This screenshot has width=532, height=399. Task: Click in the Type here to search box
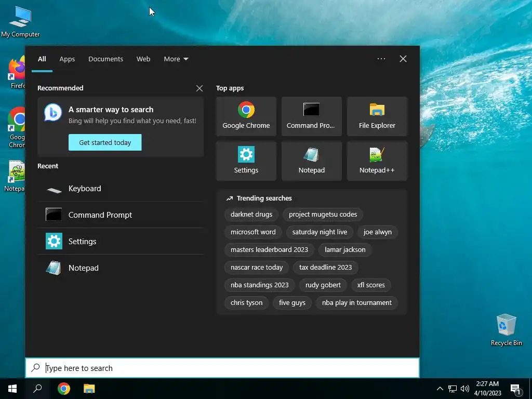pos(222,368)
